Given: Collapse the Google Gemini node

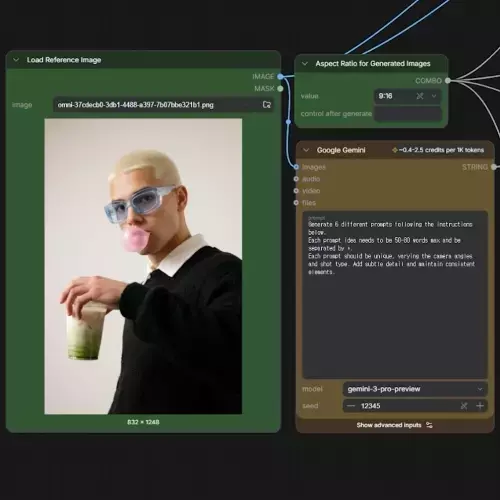Looking at the screenshot, I should tap(306, 150).
